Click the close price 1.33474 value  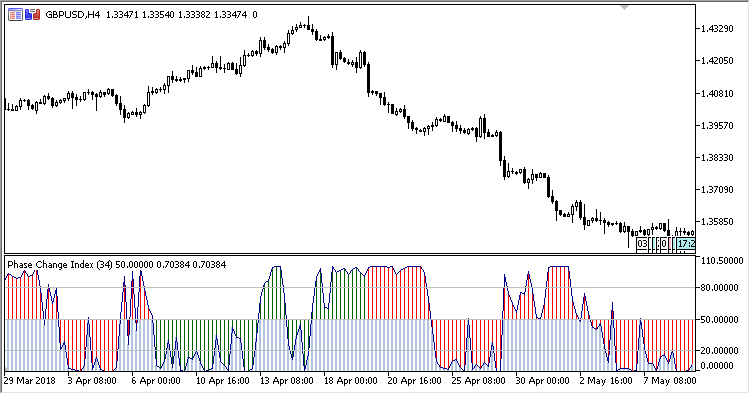[230, 15]
